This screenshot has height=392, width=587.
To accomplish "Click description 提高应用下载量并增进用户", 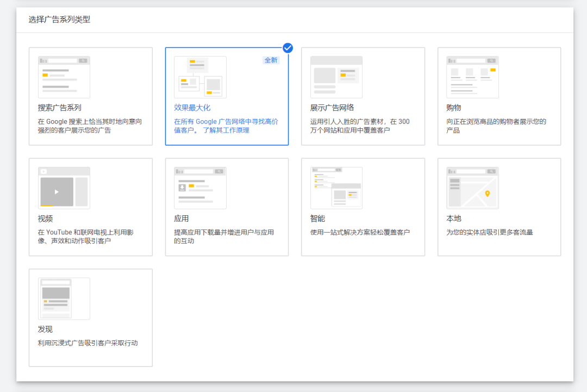I will coord(224,237).
